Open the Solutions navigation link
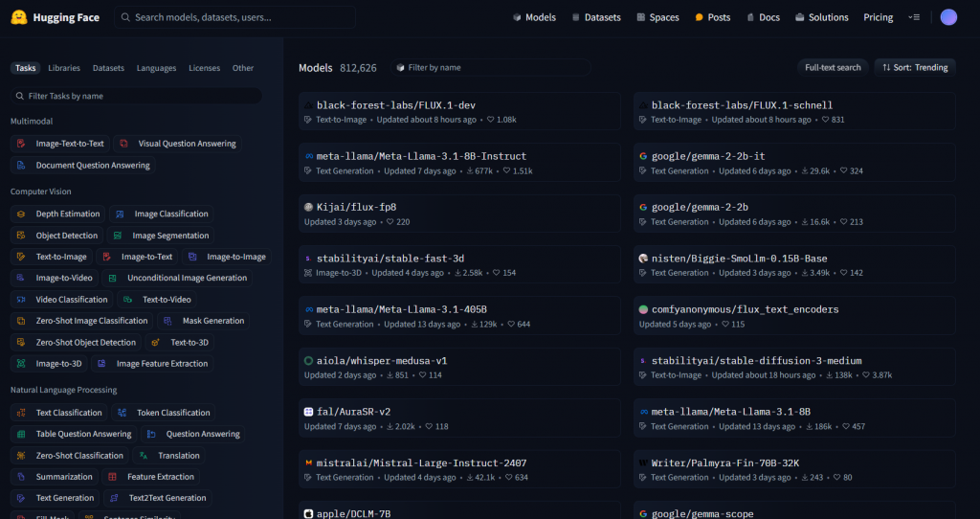The height and width of the screenshot is (519, 980). pos(822,17)
